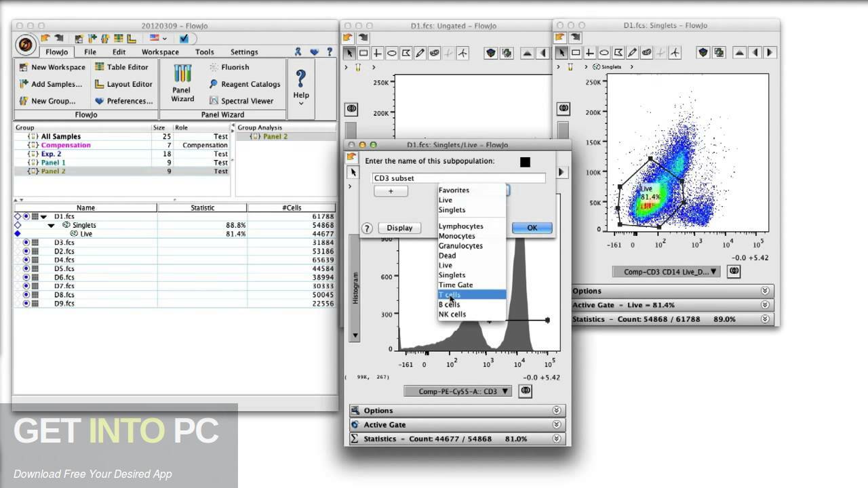Collapse the D1.fcs sample tree

(x=44, y=217)
